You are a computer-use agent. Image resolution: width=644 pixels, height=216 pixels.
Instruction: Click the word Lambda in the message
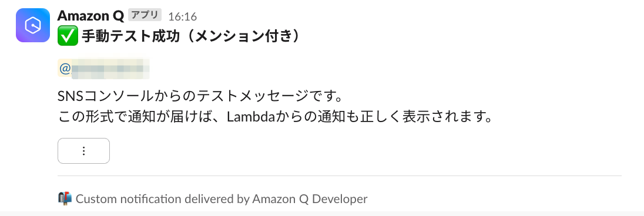(x=244, y=118)
